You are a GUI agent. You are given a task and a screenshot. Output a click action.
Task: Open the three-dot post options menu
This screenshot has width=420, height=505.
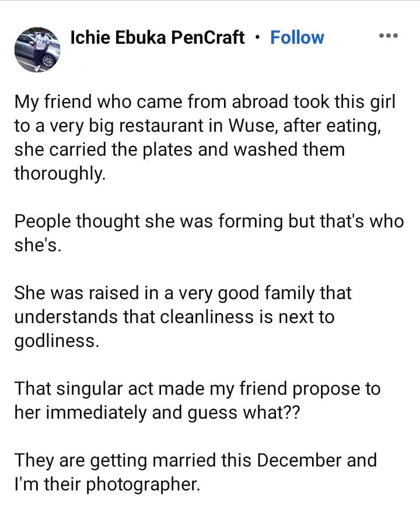388,36
